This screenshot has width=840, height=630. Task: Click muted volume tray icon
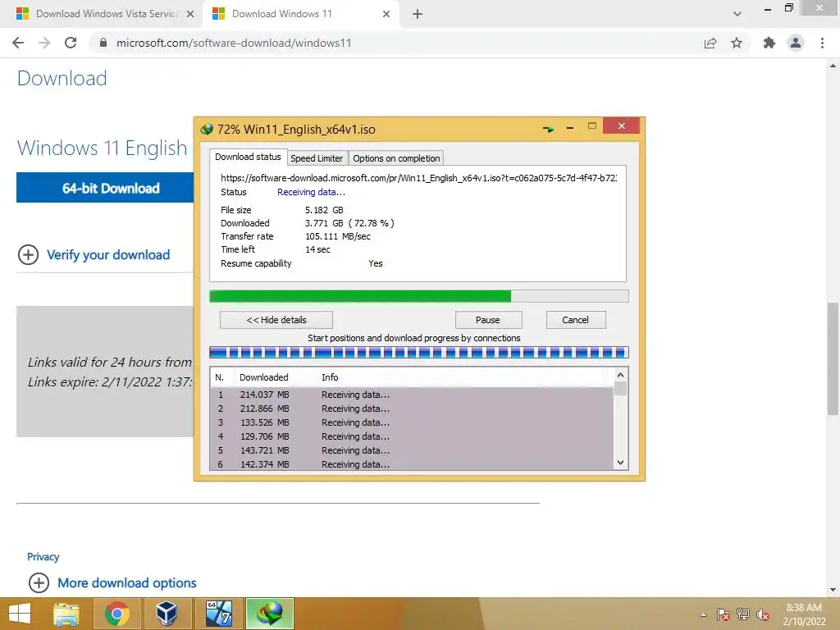[x=763, y=614]
